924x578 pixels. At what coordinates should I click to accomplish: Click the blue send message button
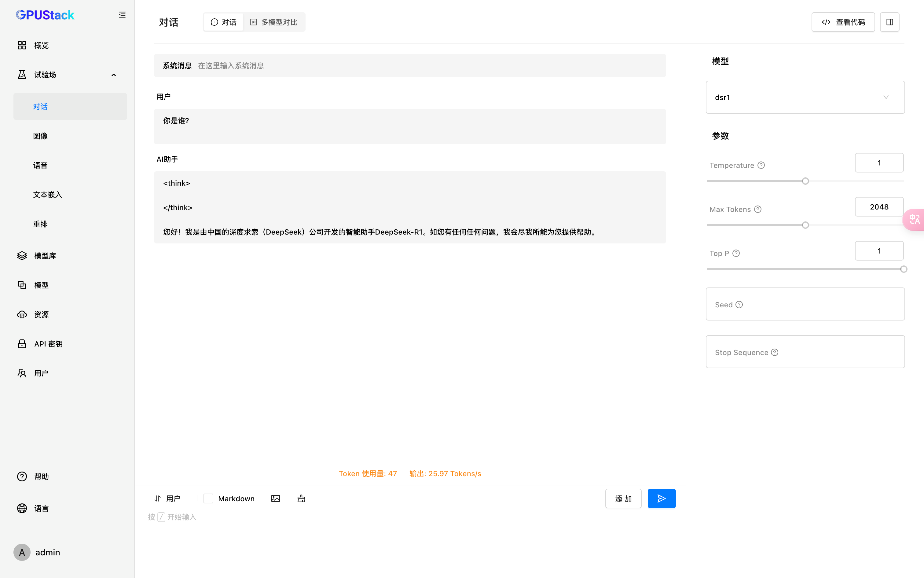pyautogui.click(x=661, y=498)
